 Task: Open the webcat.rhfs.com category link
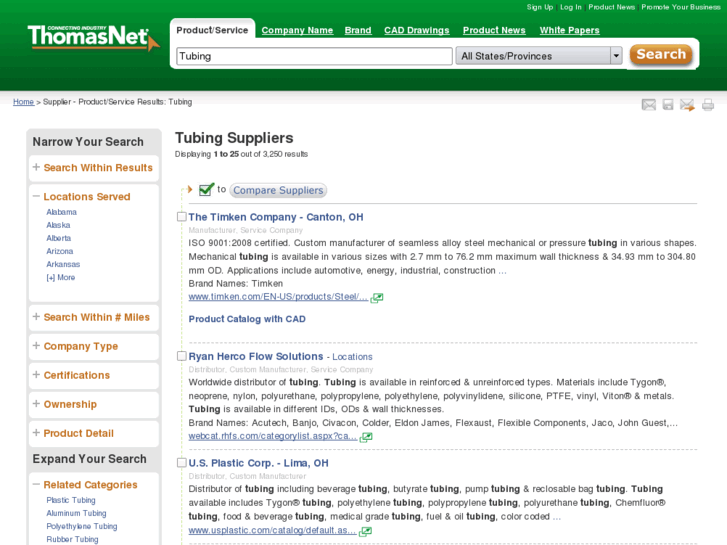[x=273, y=436]
